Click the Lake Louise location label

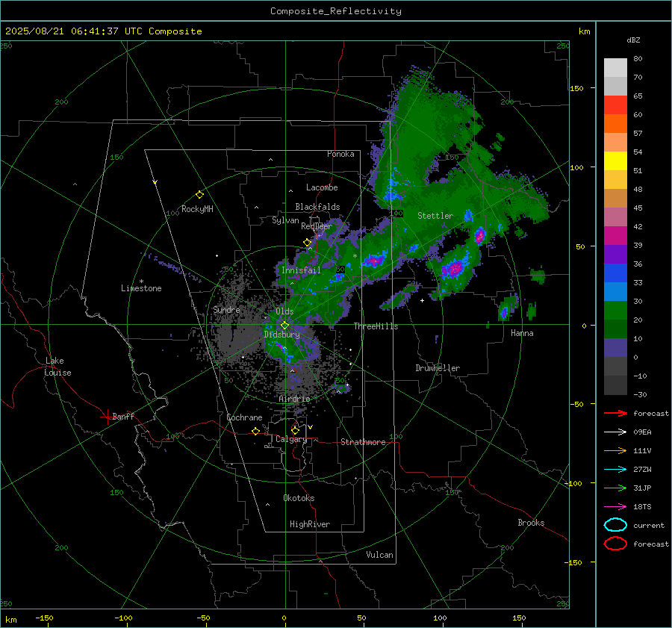pos(57,367)
